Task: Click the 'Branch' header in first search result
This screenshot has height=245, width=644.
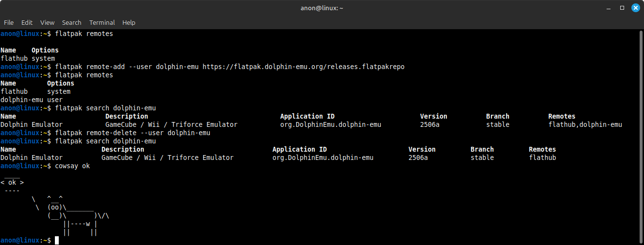Action: click(x=498, y=116)
